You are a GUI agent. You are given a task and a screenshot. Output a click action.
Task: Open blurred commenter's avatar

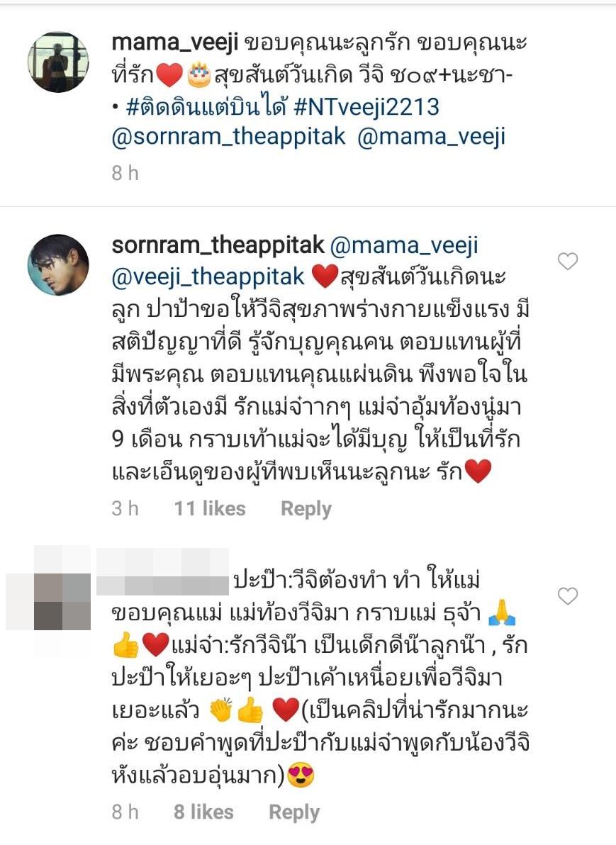(48, 588)
